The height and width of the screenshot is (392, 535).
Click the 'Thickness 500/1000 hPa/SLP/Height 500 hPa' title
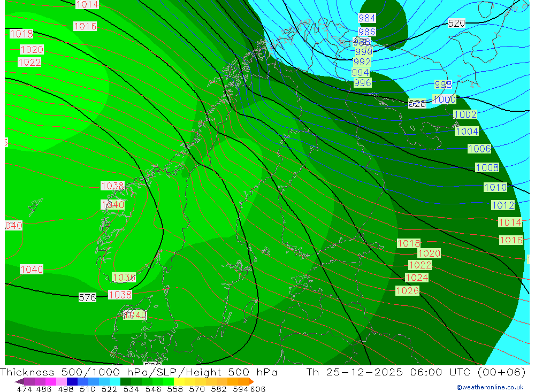coord(139,372)
